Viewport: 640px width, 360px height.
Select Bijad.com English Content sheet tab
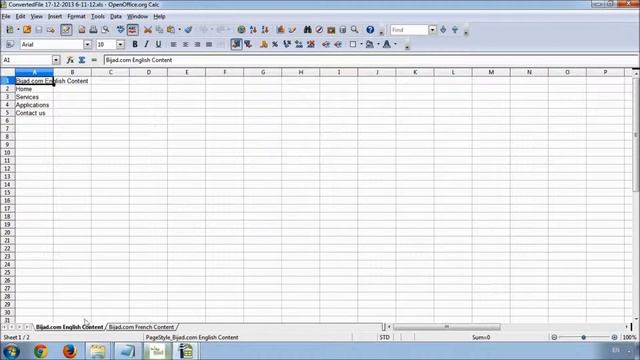tap(69, 327)
